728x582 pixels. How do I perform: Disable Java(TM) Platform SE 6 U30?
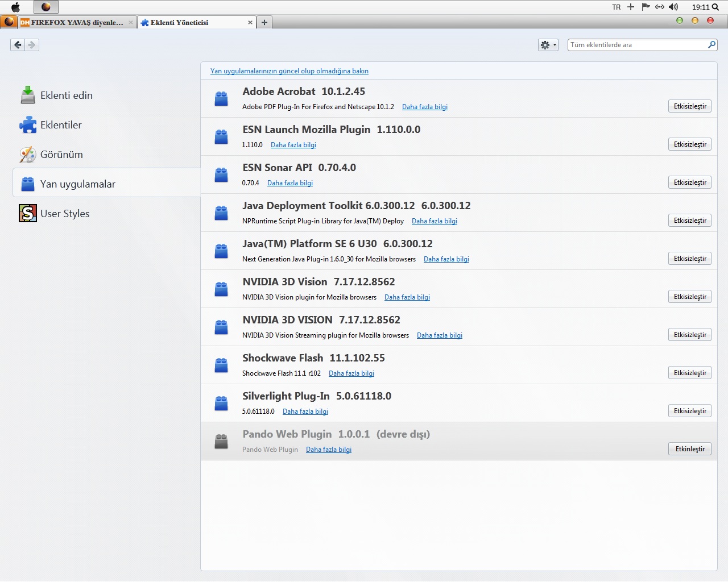click(690, 259)
